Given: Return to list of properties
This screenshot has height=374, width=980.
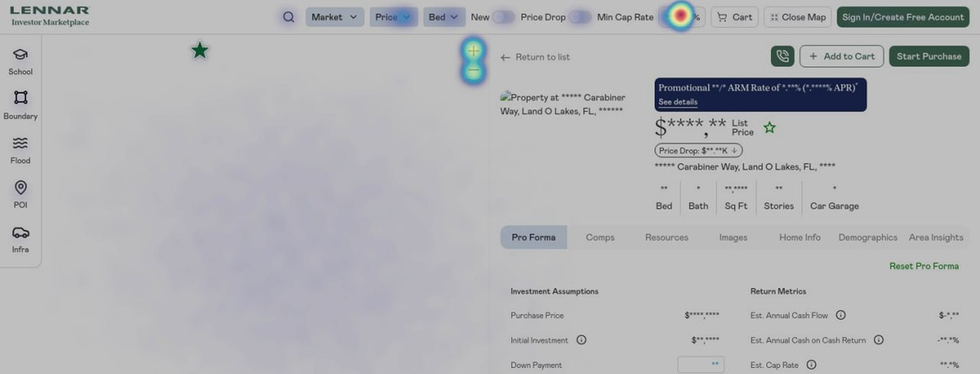Looking at the screenshot, I should [x=535, y=57].
